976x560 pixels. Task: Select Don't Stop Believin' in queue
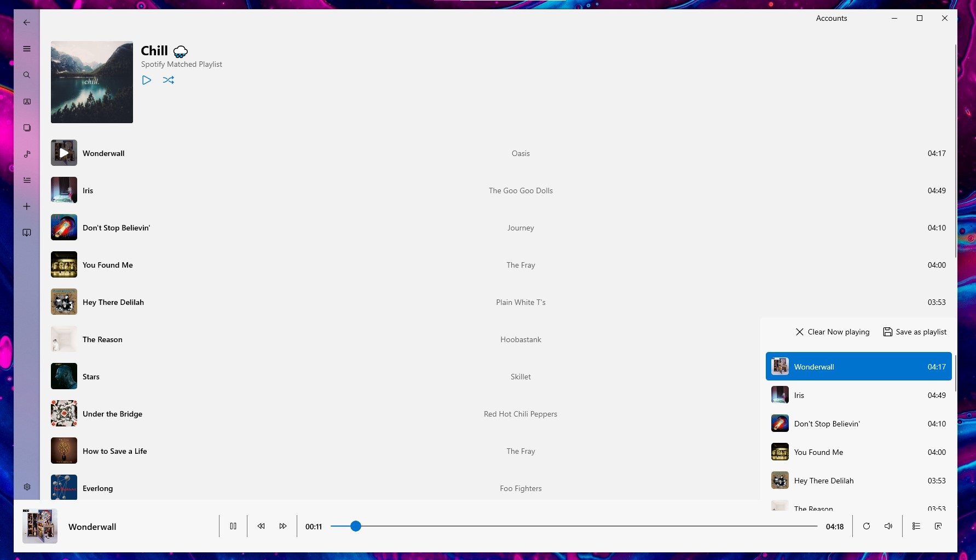858,423
